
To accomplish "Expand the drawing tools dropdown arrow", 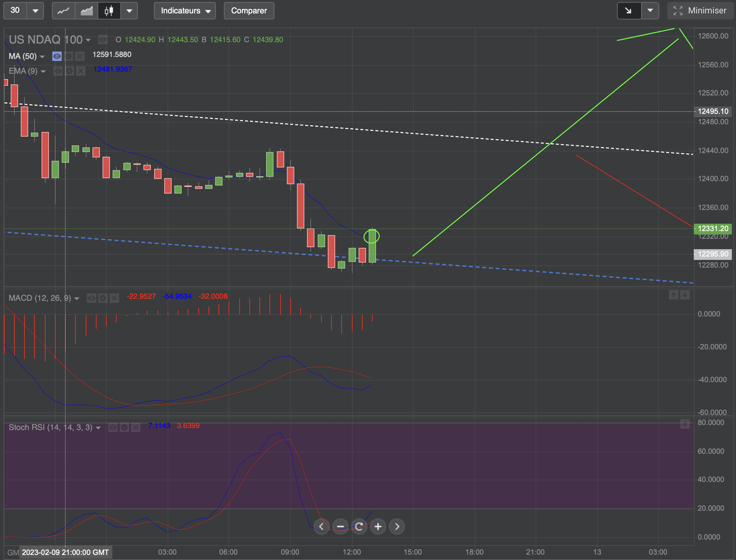I will (650, 11).
